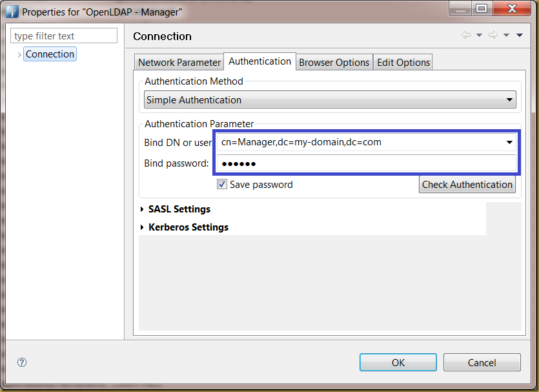Go back with the left navigation arrow
Image resolution: width=539 pixels, height=392 pixels.
466,35
